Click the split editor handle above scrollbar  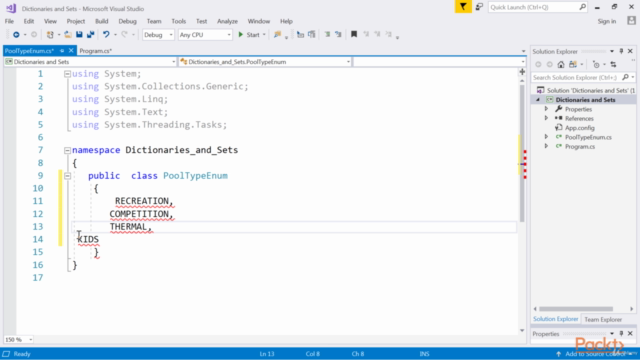point(522,72)
